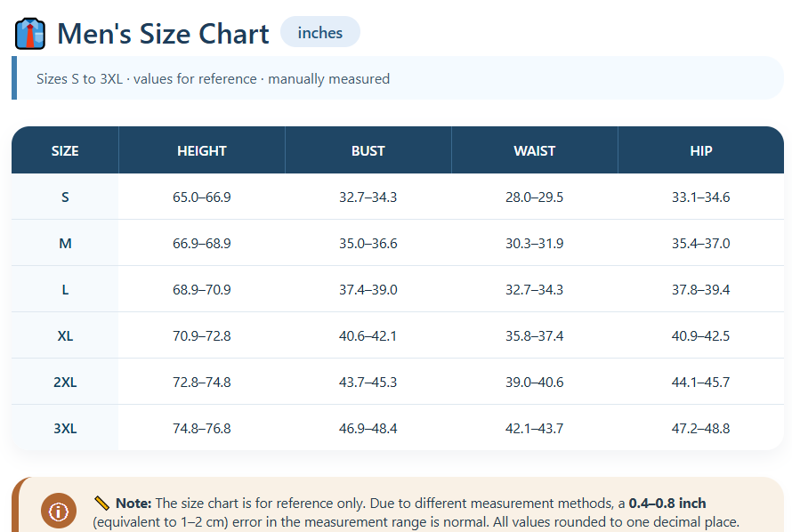
Task: Select the XL size row label
Action: 65,336
